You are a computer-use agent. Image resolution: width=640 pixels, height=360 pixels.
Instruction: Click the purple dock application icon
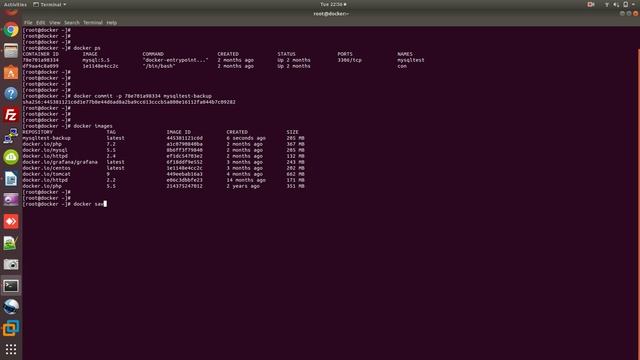pos(11,200)
